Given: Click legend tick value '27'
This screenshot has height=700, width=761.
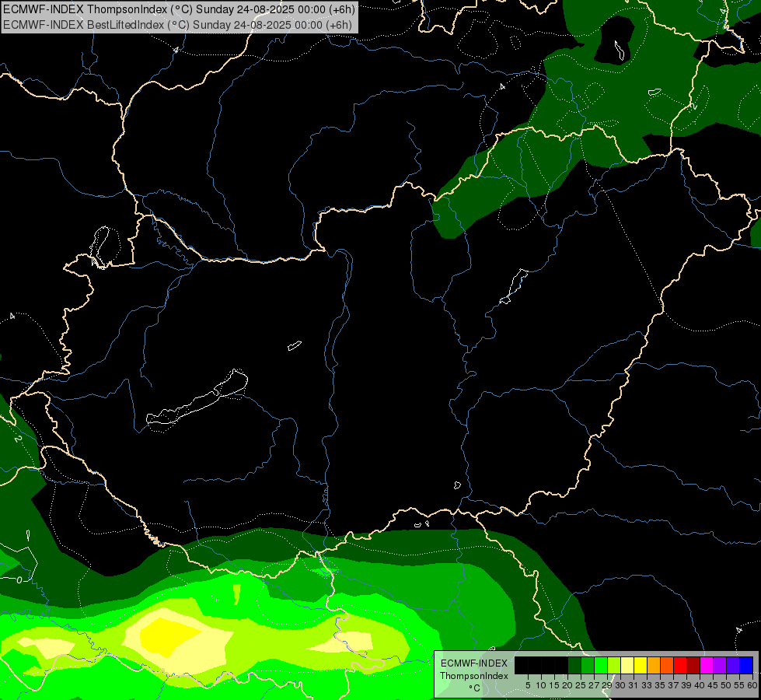Looking at the screenshot, I should pos(594,685).
